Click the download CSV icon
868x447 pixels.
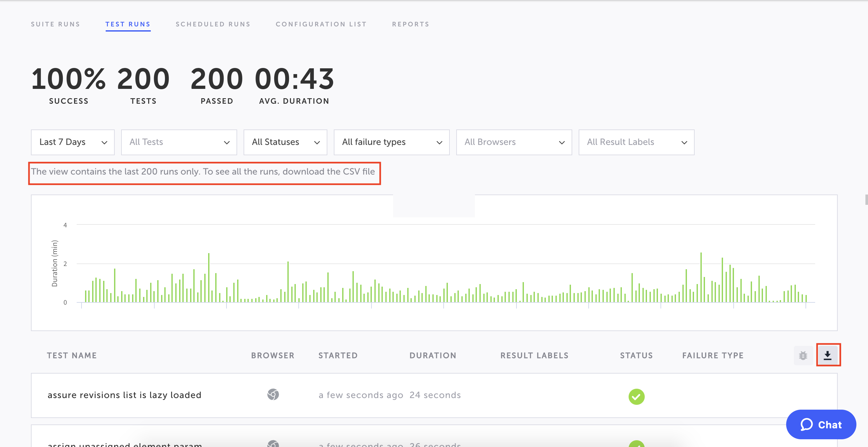click(828, 355)
